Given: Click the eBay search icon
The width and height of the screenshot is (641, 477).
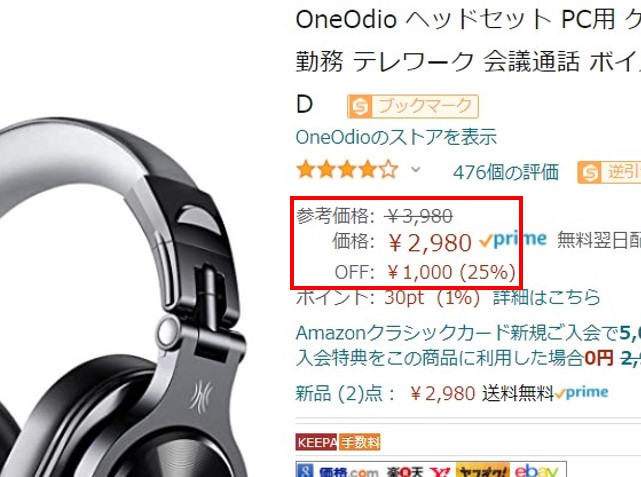Looking at the screenshot, I should 536,471.
